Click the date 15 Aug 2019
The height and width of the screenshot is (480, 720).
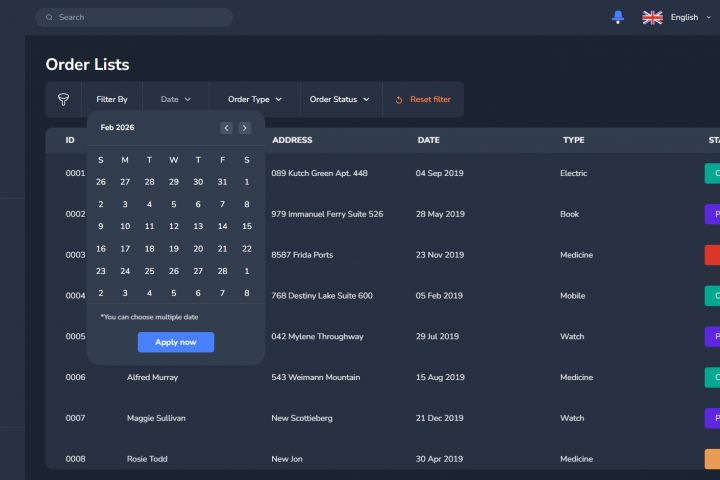point(440,377)
